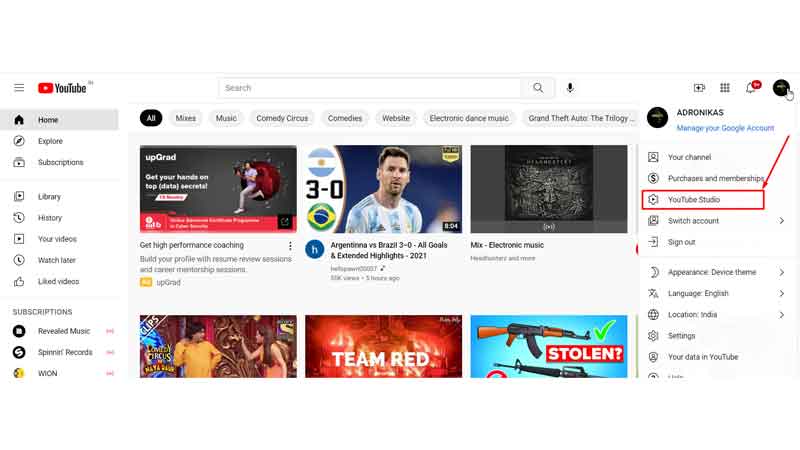Open the YouTube apps grid
Viewport: 800px width, 450px height.
click(724, 88)
